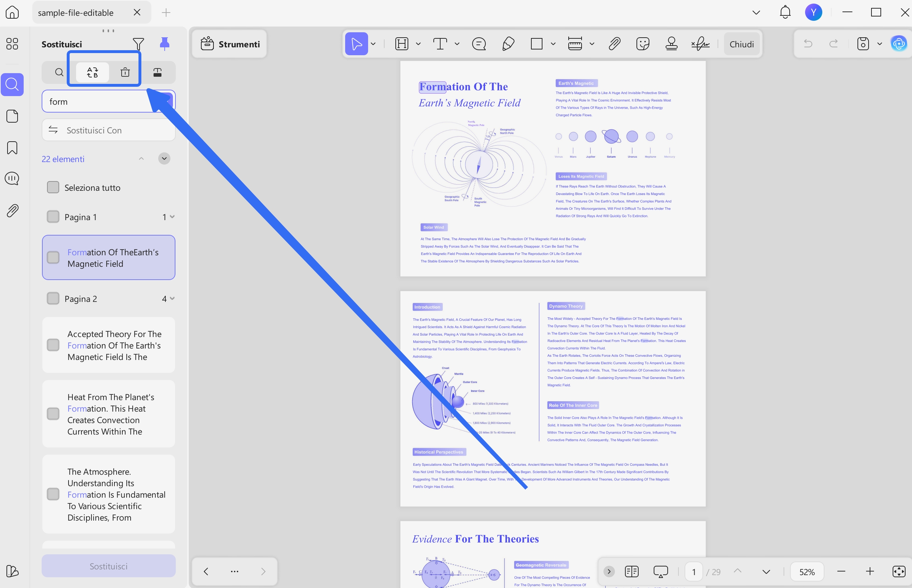Viewport: 912px width, 588px height.
Task: Click the 'Sostituisci Con' input field
Action: pos(114,130)
